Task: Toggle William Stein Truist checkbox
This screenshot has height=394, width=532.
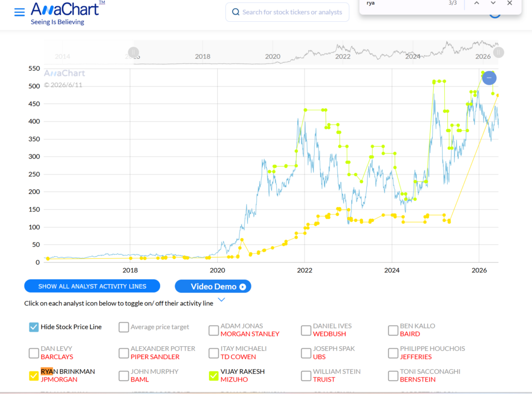Action: pyautogui.click(x=305, y=376)
